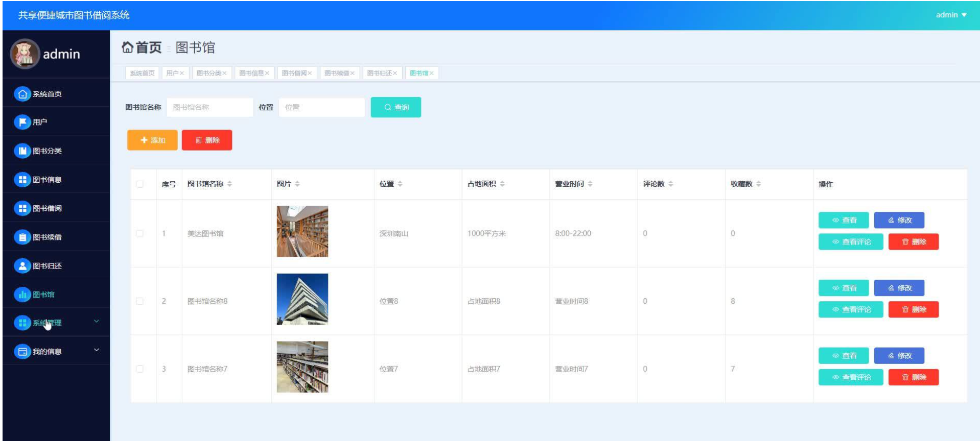Click the 查询 search button
Viewport: 980px width, 441px height.
point(396,107)
